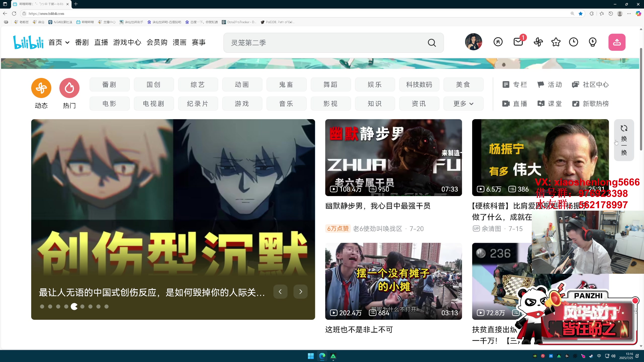Screen dimensions: 644x362
Task: Open the 摆一个没有摊子的小摊 video thumbnail
Action: (x=393, y=281)
